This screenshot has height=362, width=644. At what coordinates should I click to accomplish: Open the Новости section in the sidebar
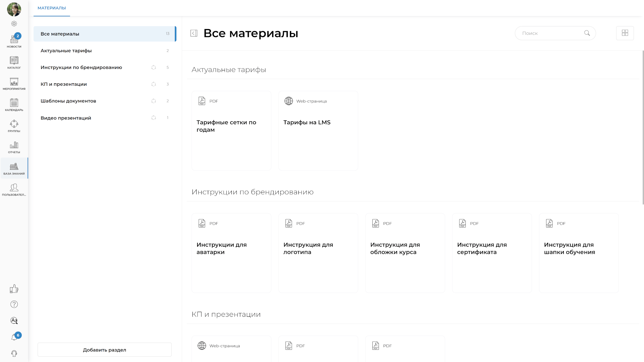coord(14,41)
